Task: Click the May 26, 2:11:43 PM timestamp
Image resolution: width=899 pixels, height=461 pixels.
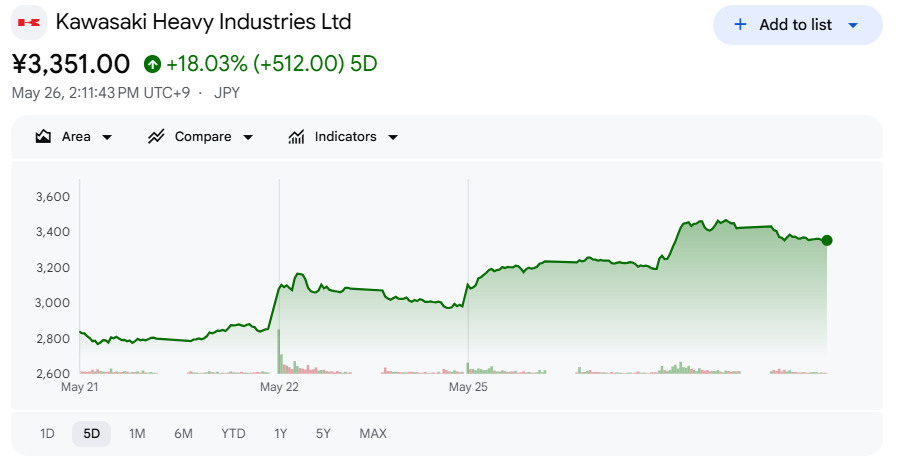Action: [100, 93]
